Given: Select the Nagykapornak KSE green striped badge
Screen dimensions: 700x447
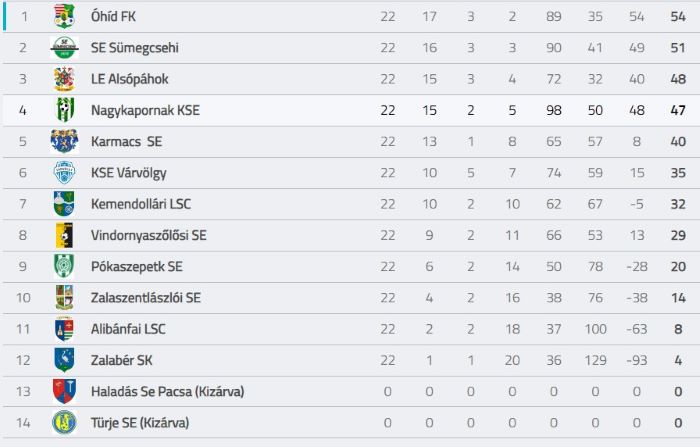Looking at the screenshot, I should [x=65, y=110].
